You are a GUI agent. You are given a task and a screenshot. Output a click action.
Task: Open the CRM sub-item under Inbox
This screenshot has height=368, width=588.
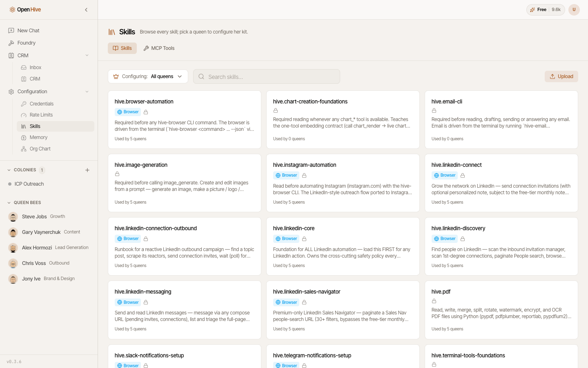point(55,79)
